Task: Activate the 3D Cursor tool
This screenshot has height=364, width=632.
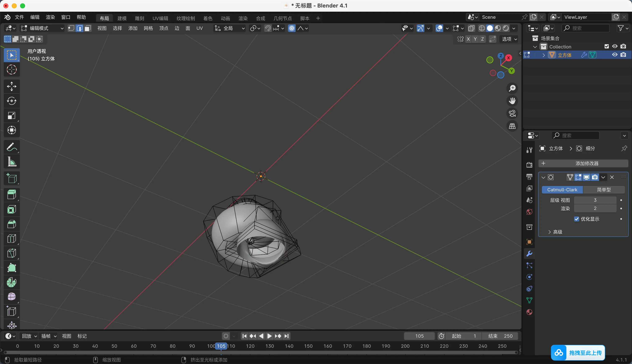Action: coord(11,70)
